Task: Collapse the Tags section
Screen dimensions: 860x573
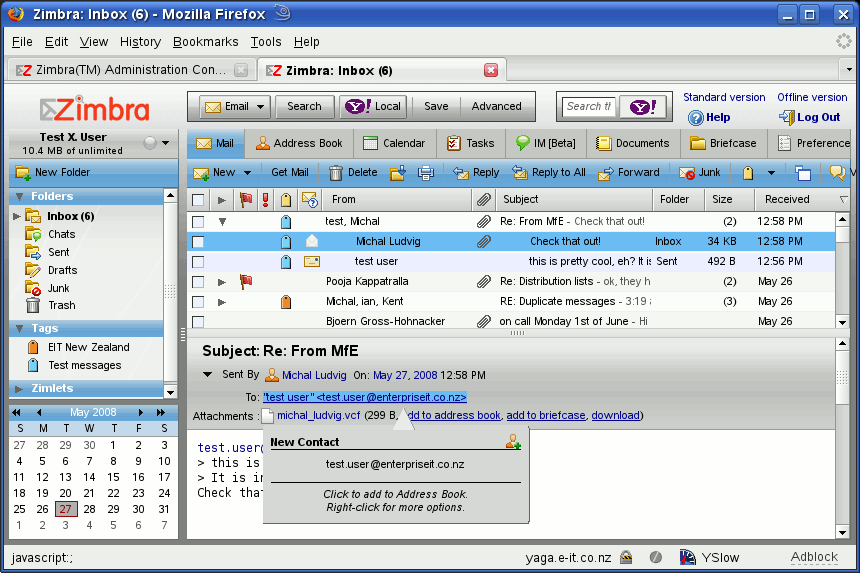Action: click(20, 328)
